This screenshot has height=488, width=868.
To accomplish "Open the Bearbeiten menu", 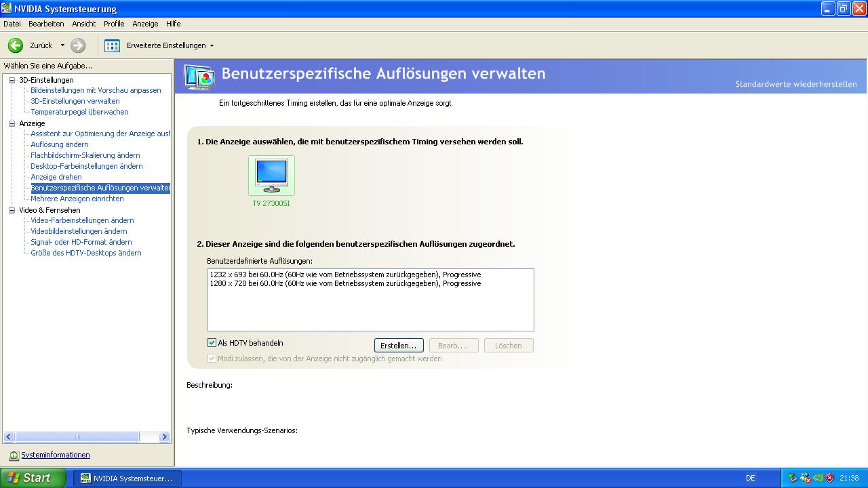I will point(46,24).
